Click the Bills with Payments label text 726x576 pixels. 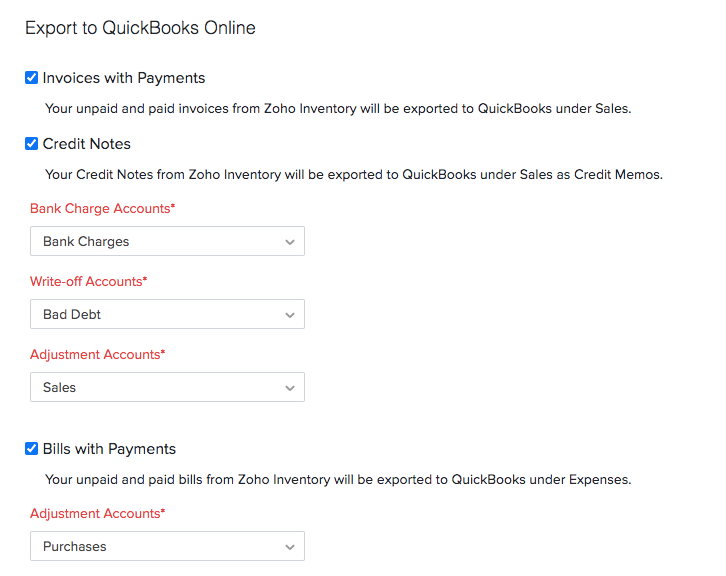(x=109, y=449)
